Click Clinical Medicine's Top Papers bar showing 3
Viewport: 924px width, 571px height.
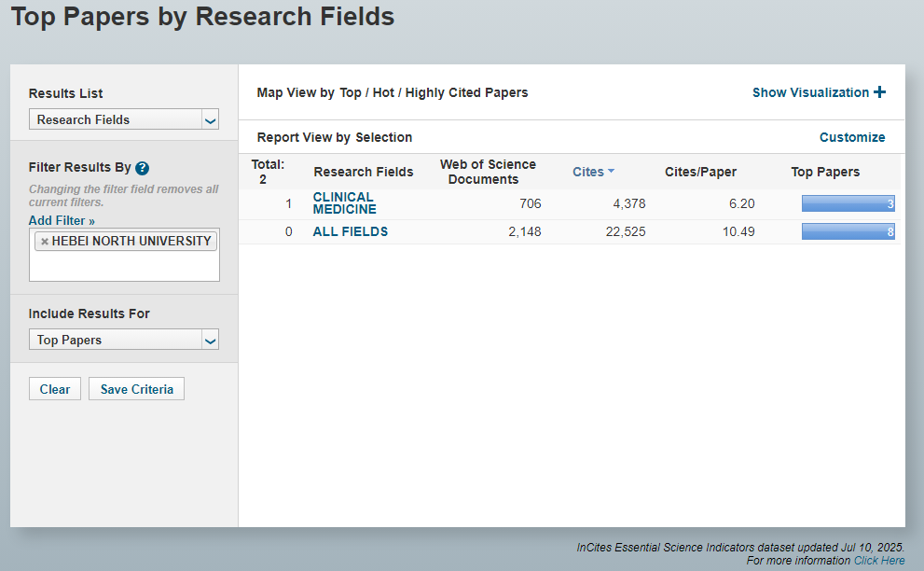(x=848, y=203)
